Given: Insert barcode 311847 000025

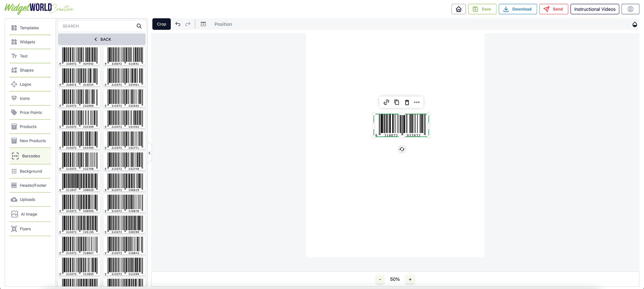Looking at the screenshot, I should pos(79,182).
